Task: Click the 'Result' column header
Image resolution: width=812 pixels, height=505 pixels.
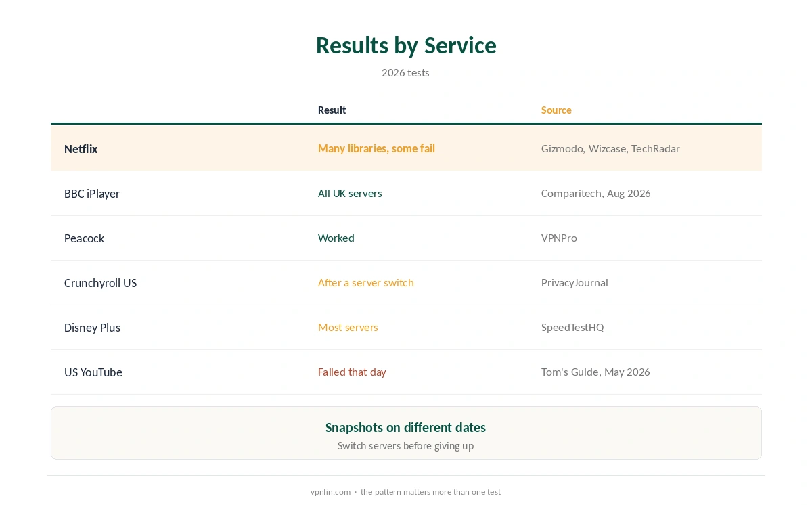Action: pos(332,110)
